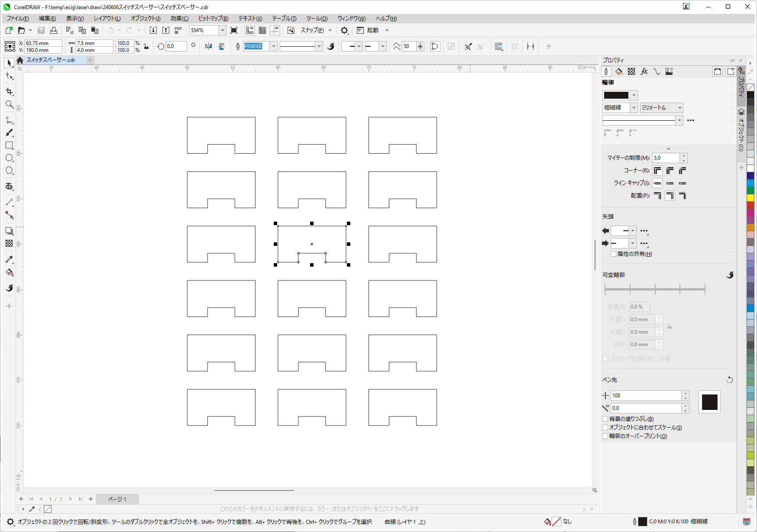The width and height of the screenshot is (757, 532).
Task: Click the yellow swatch in color palette
Action: point(751,198)
